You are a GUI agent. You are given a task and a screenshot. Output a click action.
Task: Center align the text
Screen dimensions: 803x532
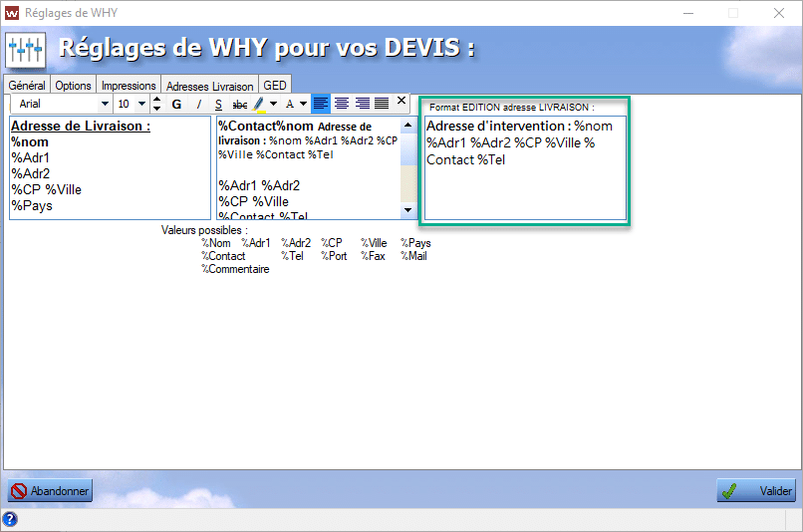(342, 103)
